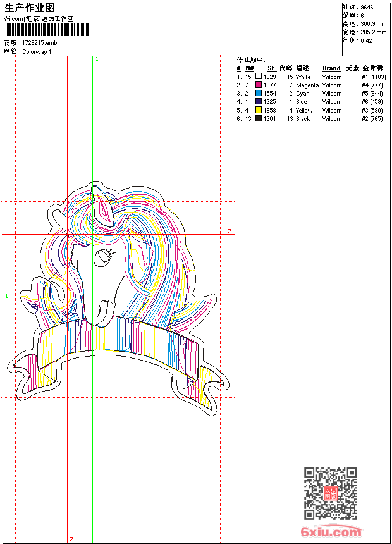Click the Cyan color swatch in row 3
Image resolution: width=392 pixels, height=544 pixels.
259,93
